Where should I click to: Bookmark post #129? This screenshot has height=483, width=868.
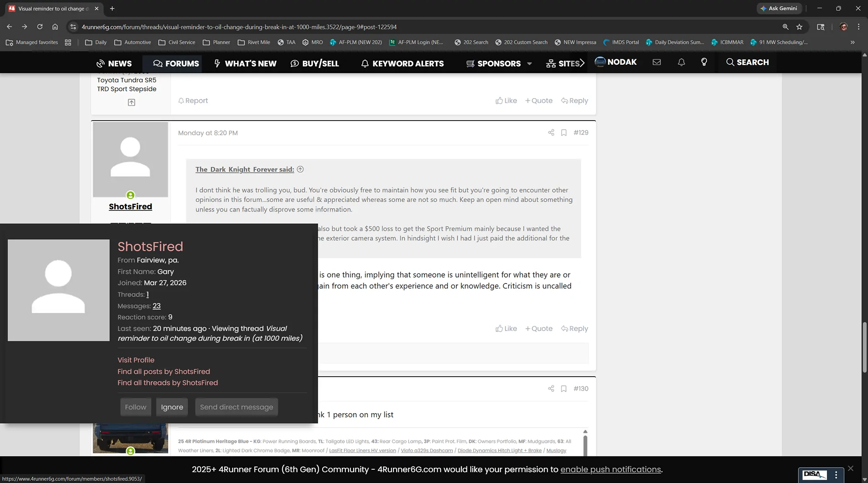pyautogui.click(x=564, y=133)
